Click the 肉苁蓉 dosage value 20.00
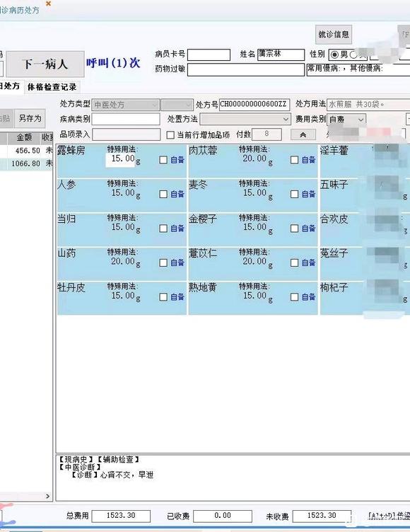 pos(254,158)
